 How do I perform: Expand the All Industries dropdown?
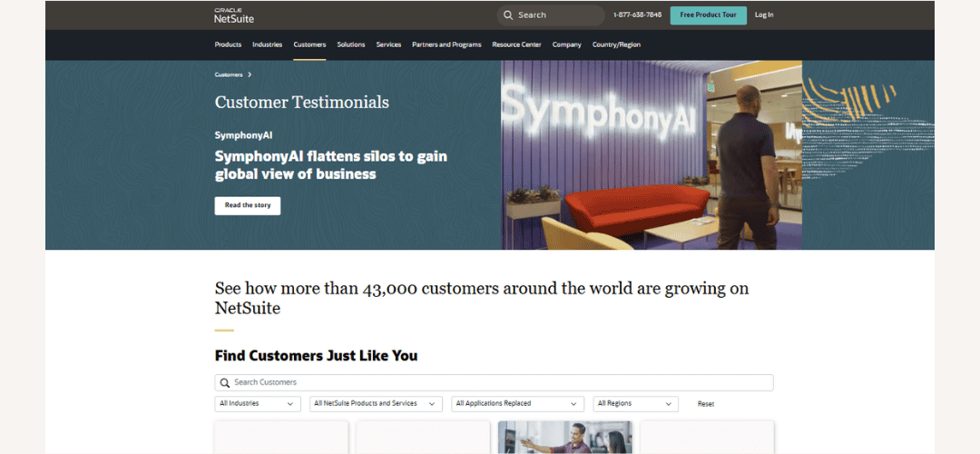tap(258, 404)
